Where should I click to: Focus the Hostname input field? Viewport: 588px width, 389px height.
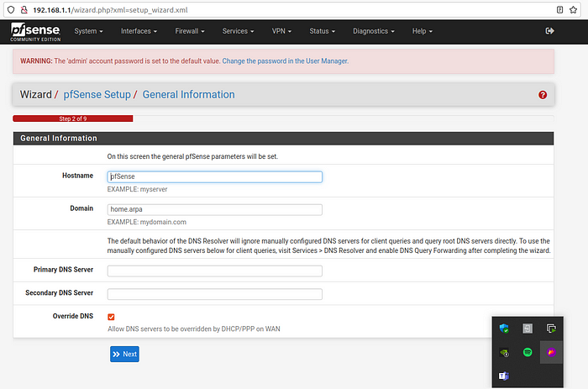(x=214, y=176)
